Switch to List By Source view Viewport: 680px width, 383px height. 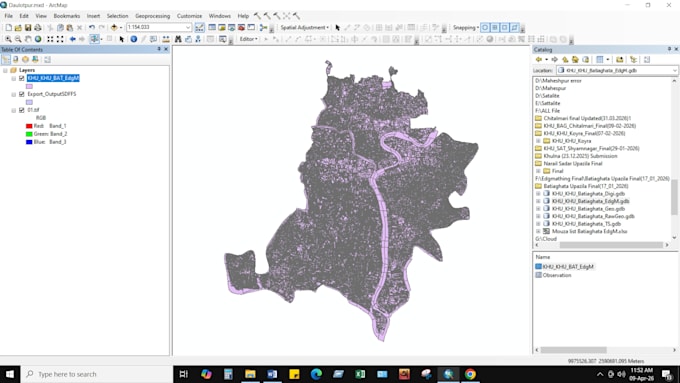(x=16, y=59)
